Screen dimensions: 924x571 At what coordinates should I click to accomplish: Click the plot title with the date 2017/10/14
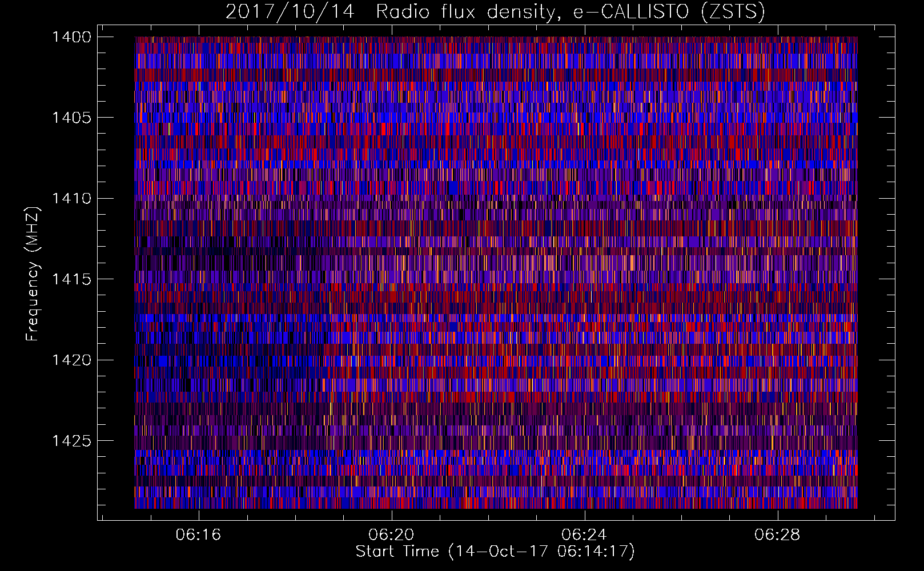coord(495,12)
